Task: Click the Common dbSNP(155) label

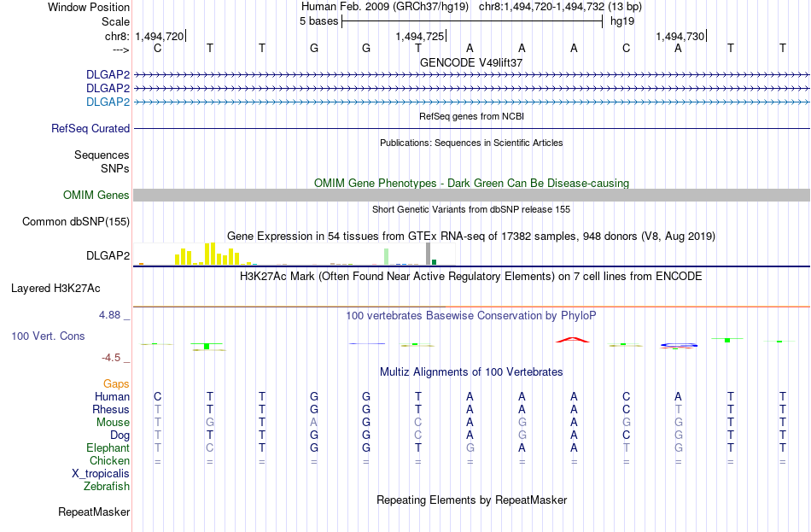Action: (76, 221)
